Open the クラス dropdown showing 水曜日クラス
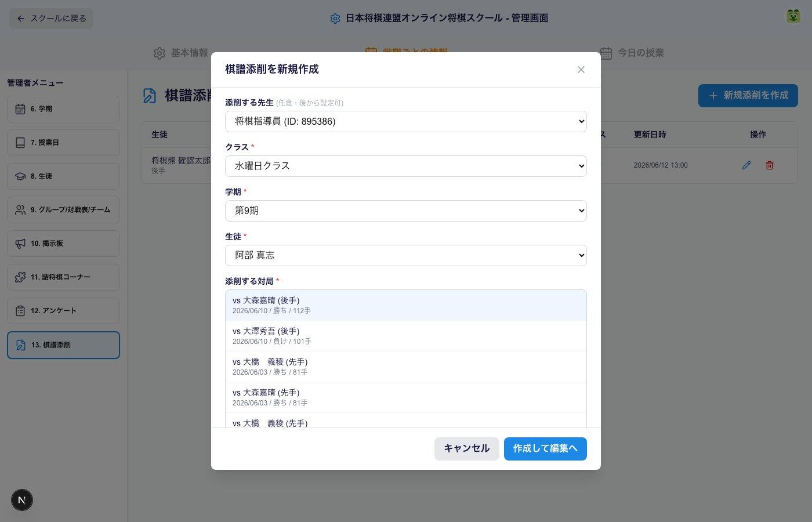The height and width of the screenshot is (522, 812). (x=406, y=166)
